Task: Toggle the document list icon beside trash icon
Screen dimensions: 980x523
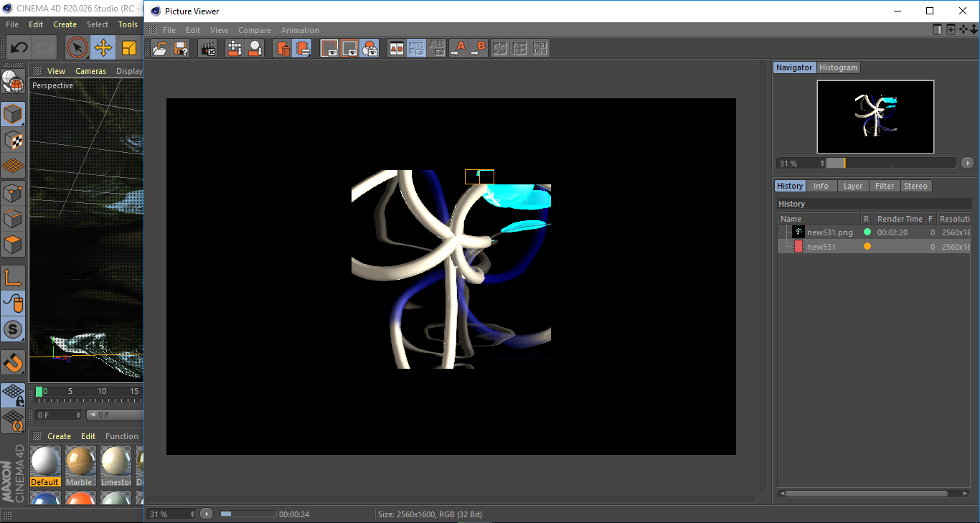Action: coord(303,49)
